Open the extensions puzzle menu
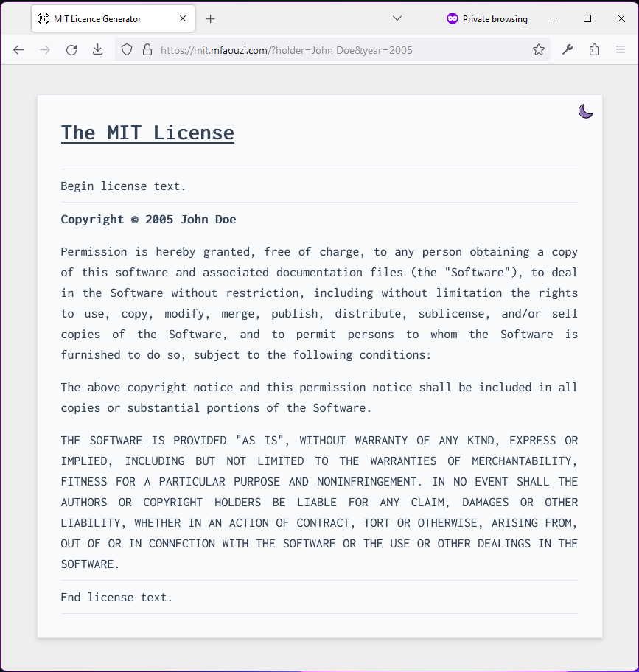This screenshot has width=639, height=672. click(594, 50)
